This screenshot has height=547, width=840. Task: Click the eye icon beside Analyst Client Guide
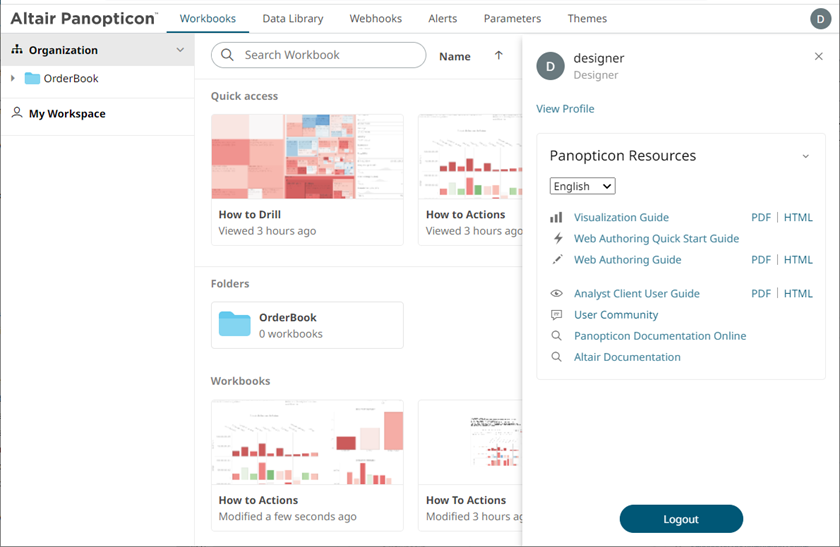(x=557, y=294)
